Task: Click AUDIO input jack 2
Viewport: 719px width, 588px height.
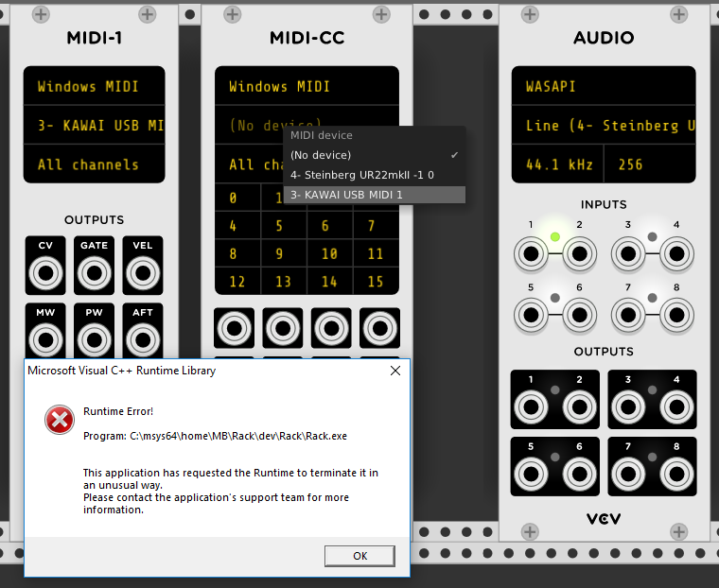Action: pyautogui.click(x=580, y=253)
